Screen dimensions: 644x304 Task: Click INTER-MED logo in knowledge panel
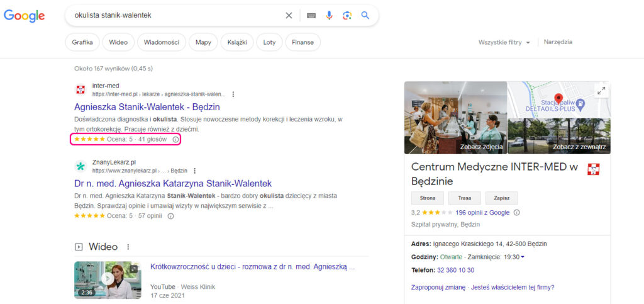click(594, 169)
